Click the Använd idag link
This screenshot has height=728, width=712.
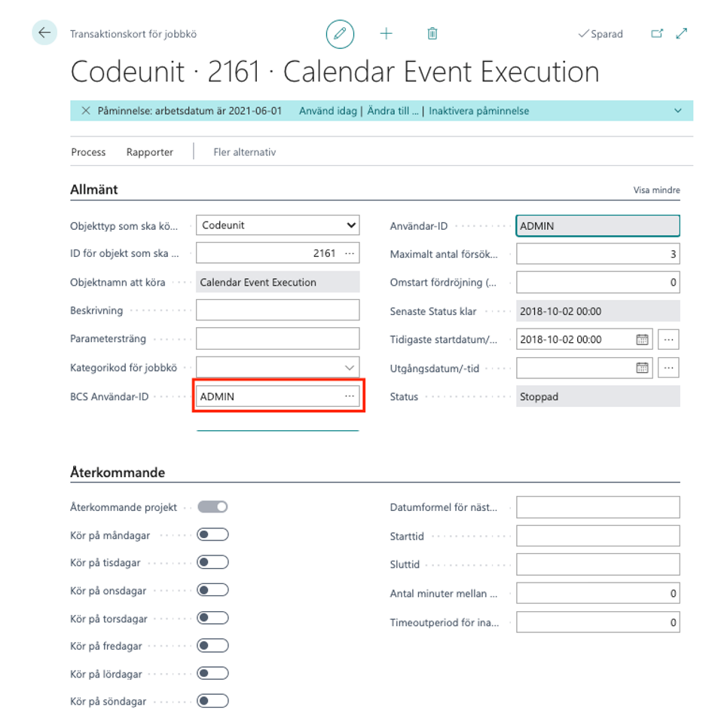click(328, 111)
